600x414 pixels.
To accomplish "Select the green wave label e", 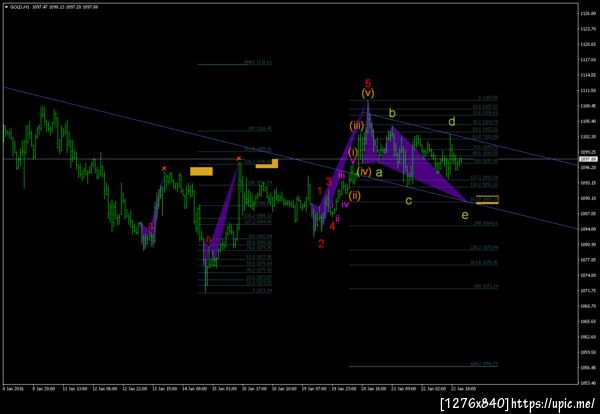I will [465, 215].
